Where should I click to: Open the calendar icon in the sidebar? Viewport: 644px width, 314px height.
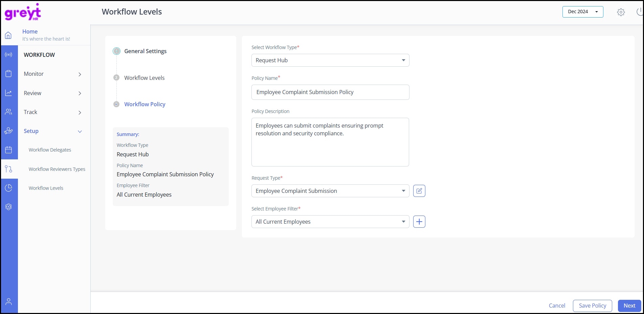[x=8, y=150]
